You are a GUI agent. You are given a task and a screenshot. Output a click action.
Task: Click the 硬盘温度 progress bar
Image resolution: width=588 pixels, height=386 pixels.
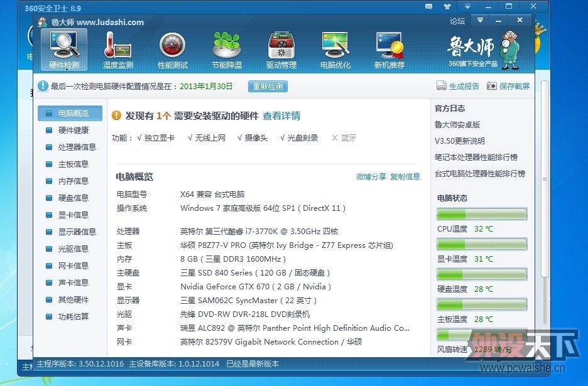point(482,274)
